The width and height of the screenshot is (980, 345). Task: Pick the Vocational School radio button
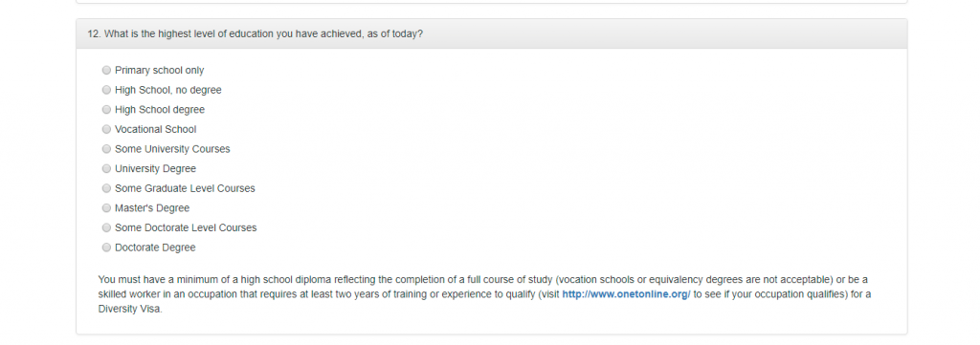[x=106, y=129]
